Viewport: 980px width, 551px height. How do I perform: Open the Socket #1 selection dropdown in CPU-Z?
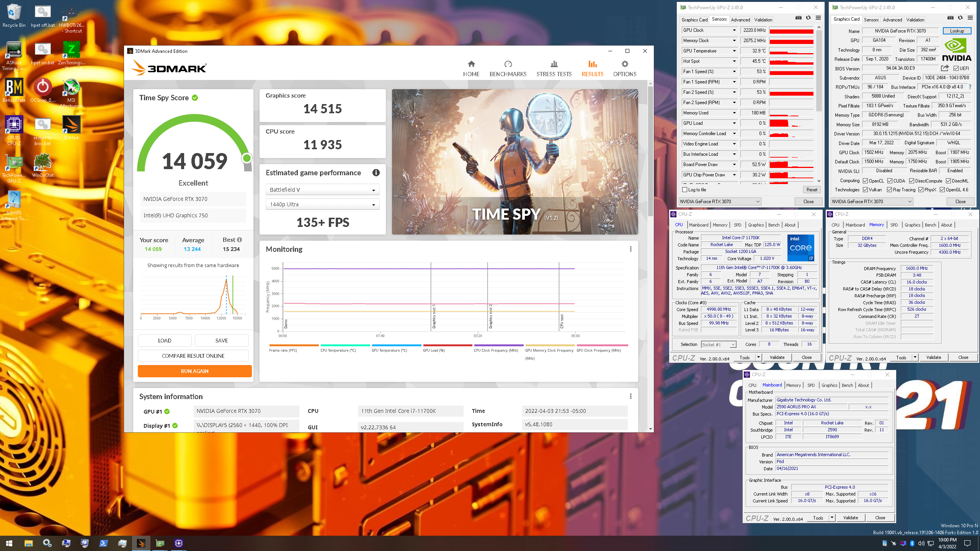[719, 344]
